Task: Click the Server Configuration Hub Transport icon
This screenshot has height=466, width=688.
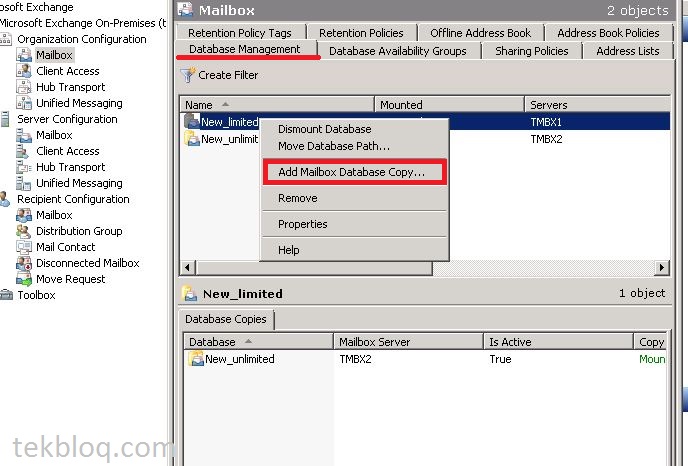Action: (x=24, y=167)
